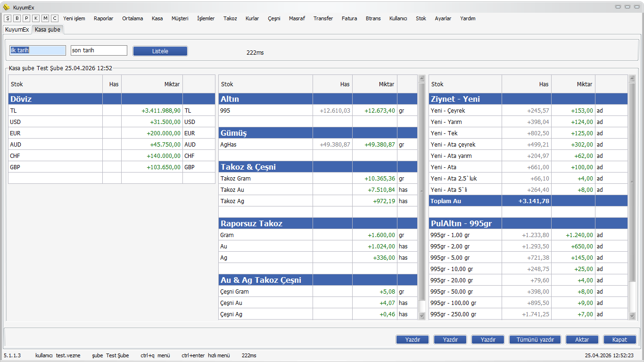This screenshot has width=644, height=362.
Task: Open the Raporlar menu
Action: (103, 18)
